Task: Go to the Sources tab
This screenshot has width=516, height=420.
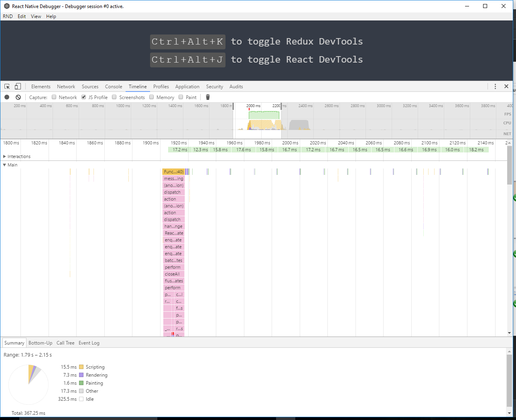Action: (x=90, y=87)
